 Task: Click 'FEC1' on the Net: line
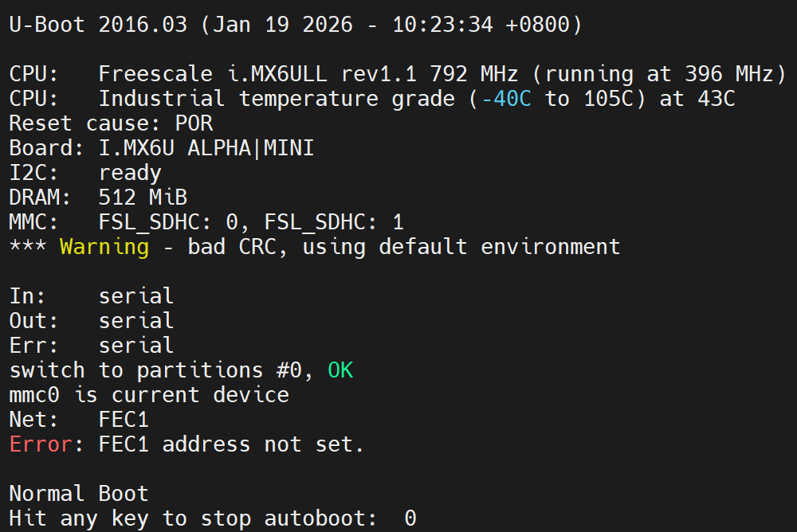(x=124, y=420)
